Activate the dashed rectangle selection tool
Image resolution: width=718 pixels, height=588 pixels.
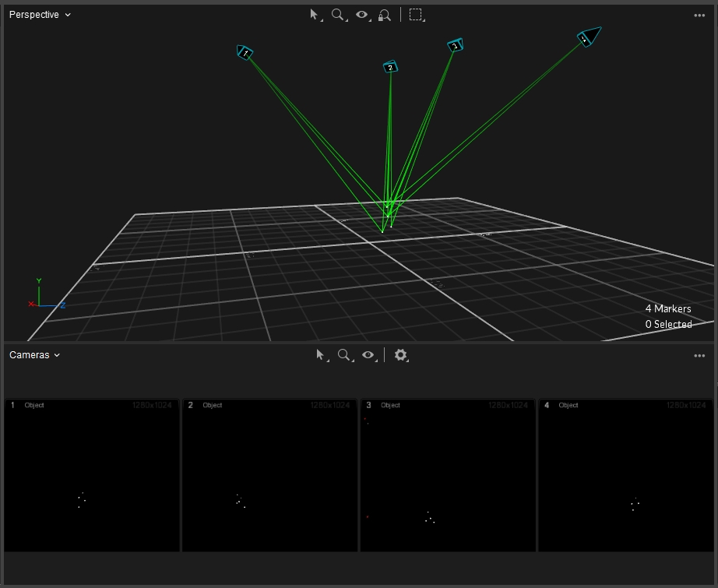pyautogui.click(x=416, y=15)
